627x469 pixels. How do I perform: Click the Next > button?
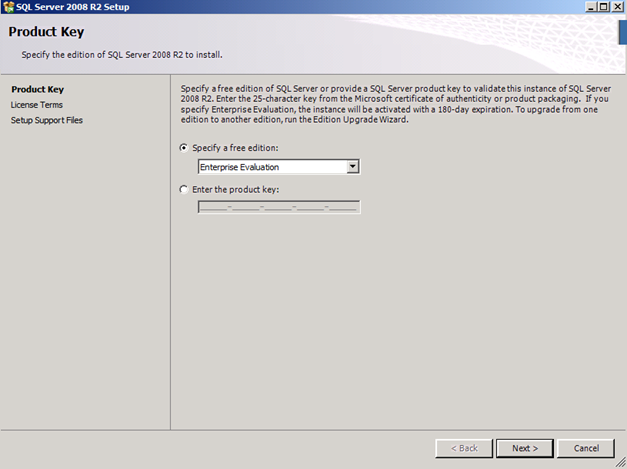point(525,448)
